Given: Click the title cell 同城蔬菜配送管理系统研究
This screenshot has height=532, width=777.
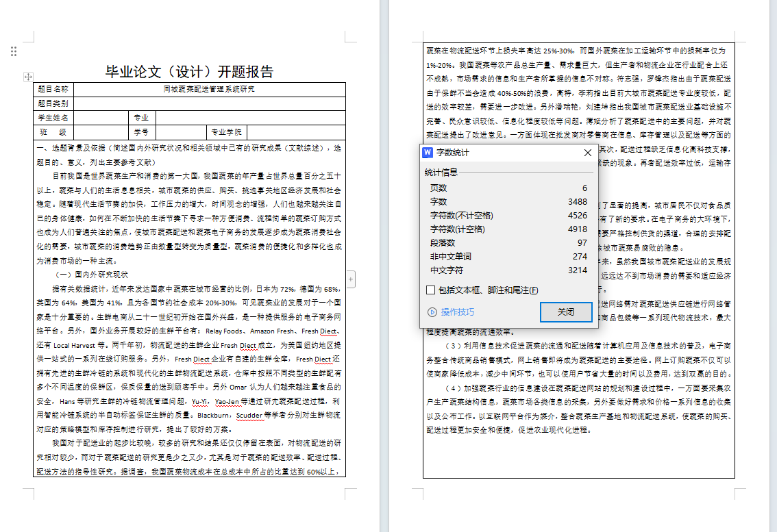Looking at the screenshot, I should (x=209, y=89).
